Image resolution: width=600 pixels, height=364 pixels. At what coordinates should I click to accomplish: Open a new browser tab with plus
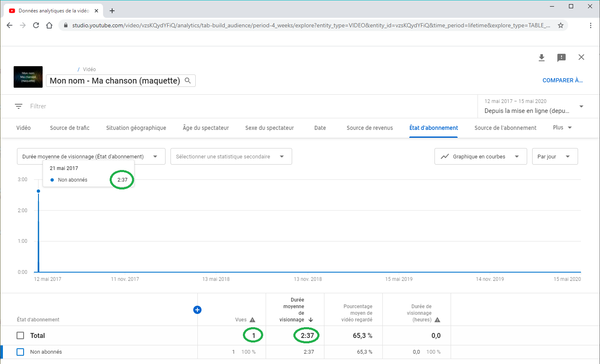[112, 11]
